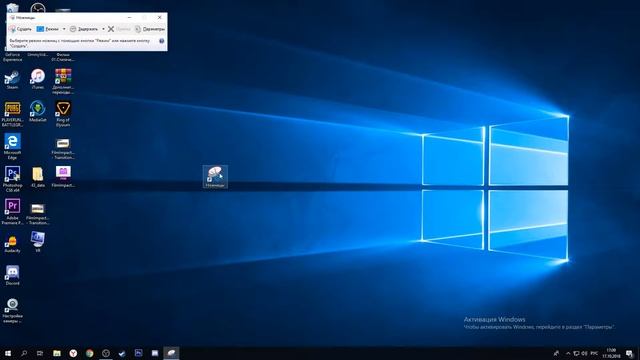Select the yellow folder icon on desktop
This screenshot has height=360, width=640.
38,177
